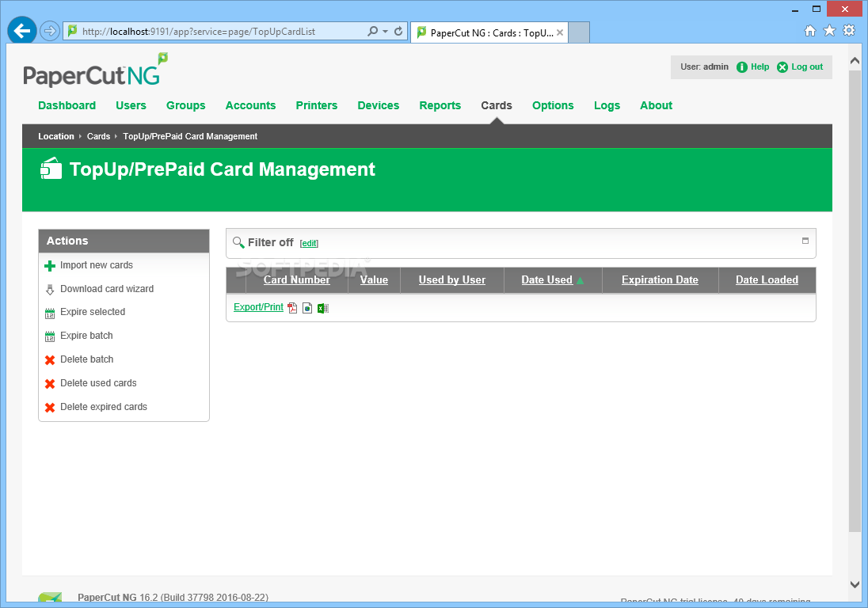Click the PaperCut NG logo

95,70
